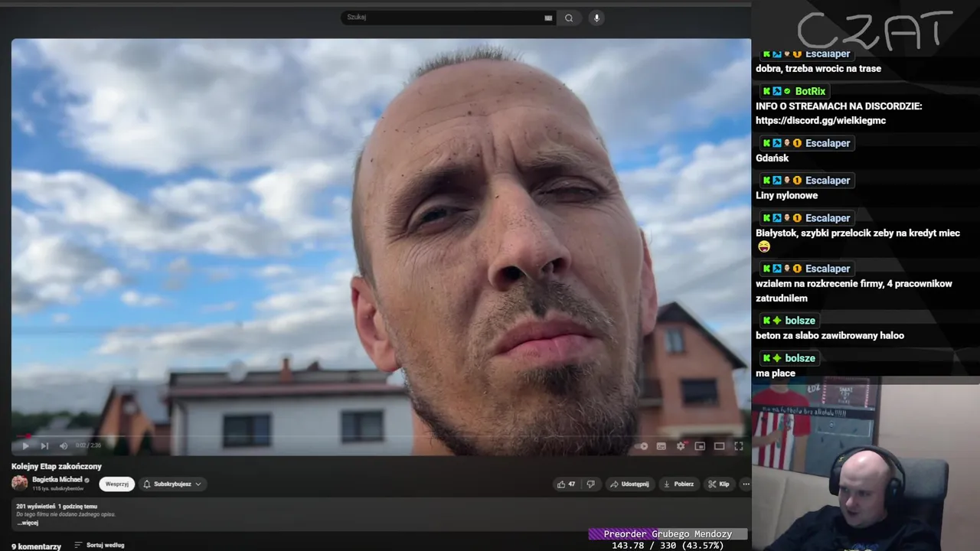Click the Preorder Grubego Mendozy progress bar
This screenshot has width=980, height=551.
[x=668, y=534]
